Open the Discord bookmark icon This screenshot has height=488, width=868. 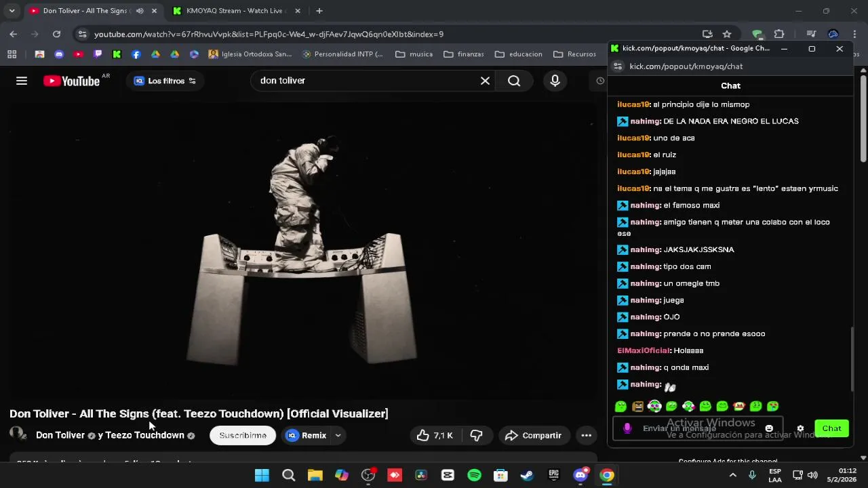click(x=59, y=54)
